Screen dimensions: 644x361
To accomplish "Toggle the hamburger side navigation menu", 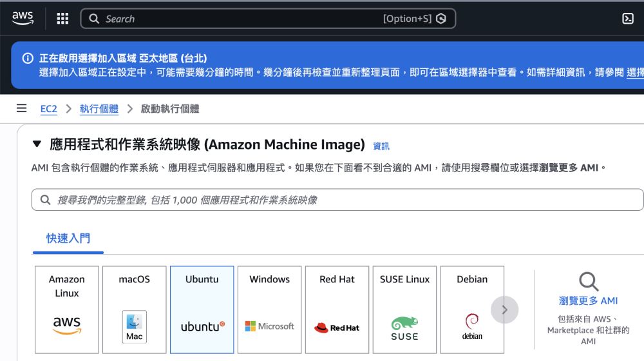I will 21,108.
